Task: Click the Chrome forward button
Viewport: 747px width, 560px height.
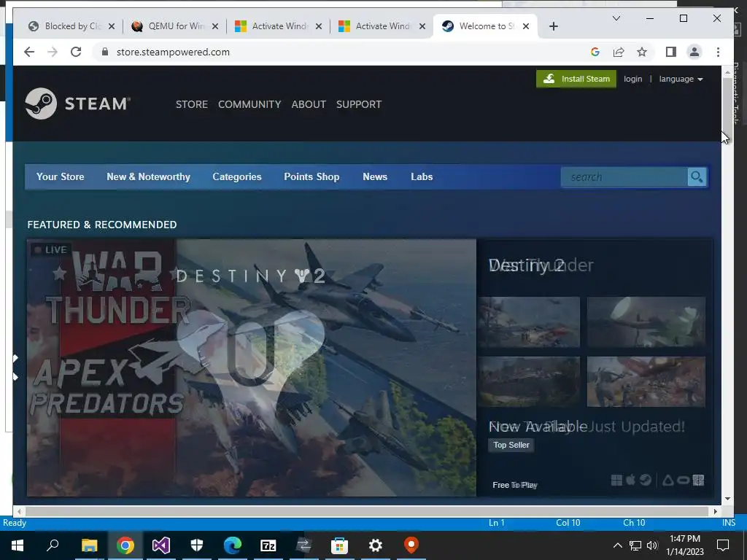Action: pos(53,52)
